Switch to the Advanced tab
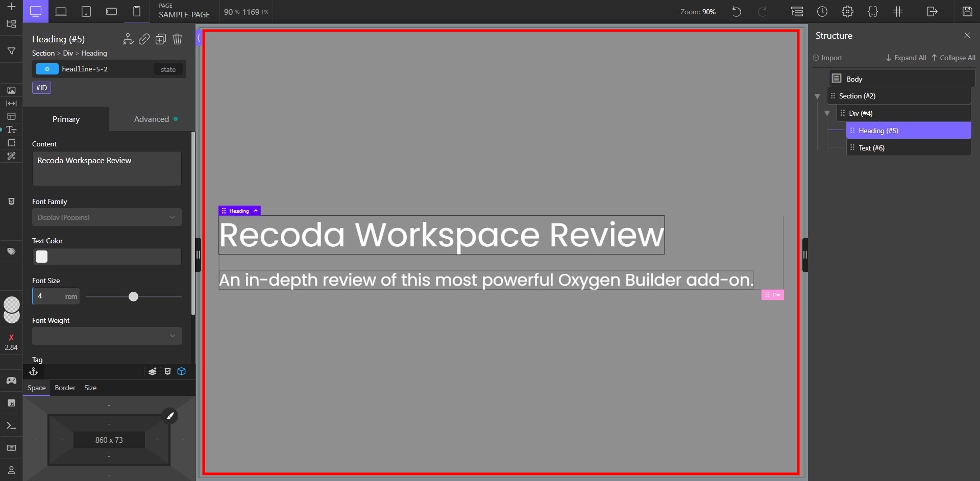The height and width of the screenshot is (481, 980). pyautogui.click(x=153, y=119)
